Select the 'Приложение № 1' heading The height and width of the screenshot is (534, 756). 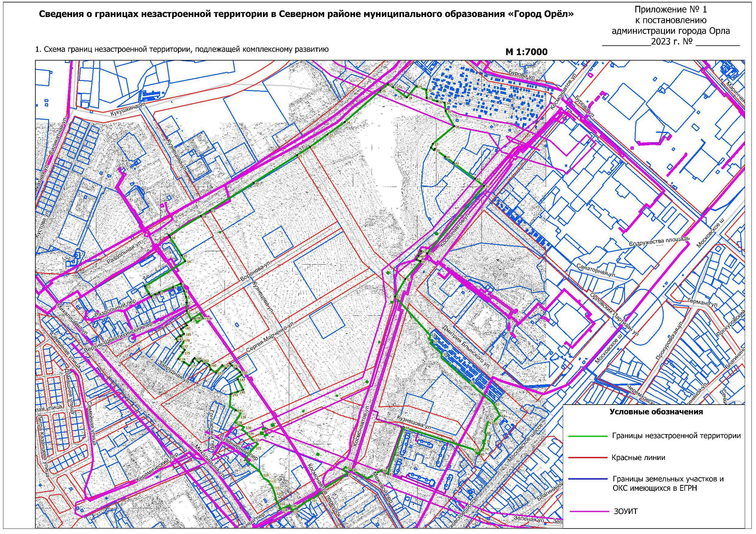[x=670, y=10]
